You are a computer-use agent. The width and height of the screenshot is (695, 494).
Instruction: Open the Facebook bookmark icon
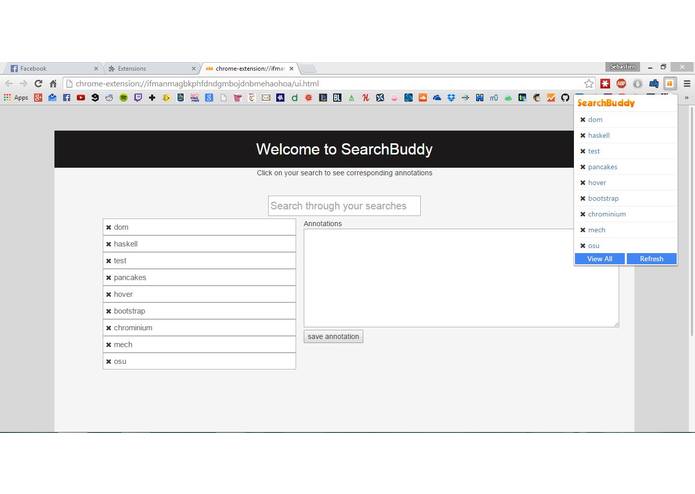coord(66,98)
